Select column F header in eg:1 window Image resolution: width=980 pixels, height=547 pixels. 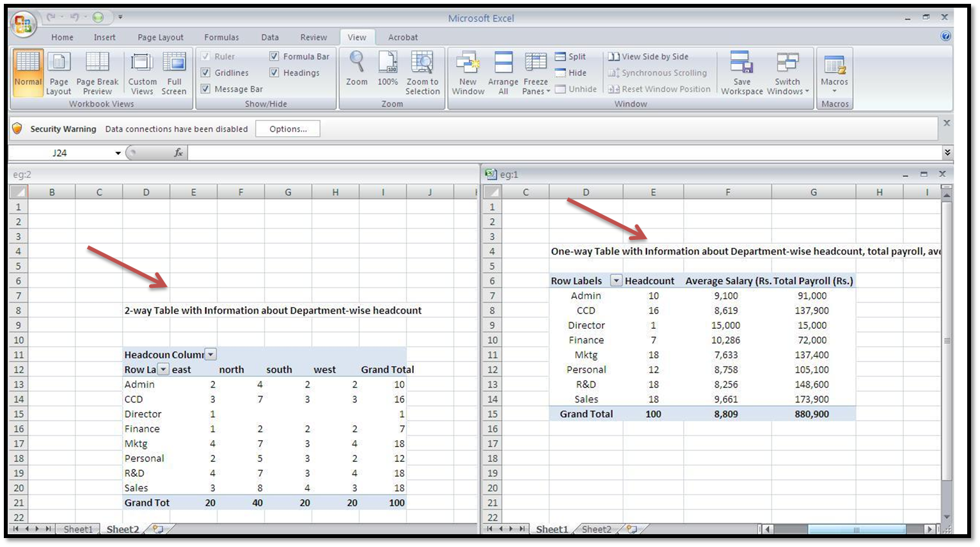(x=727, y=192)
